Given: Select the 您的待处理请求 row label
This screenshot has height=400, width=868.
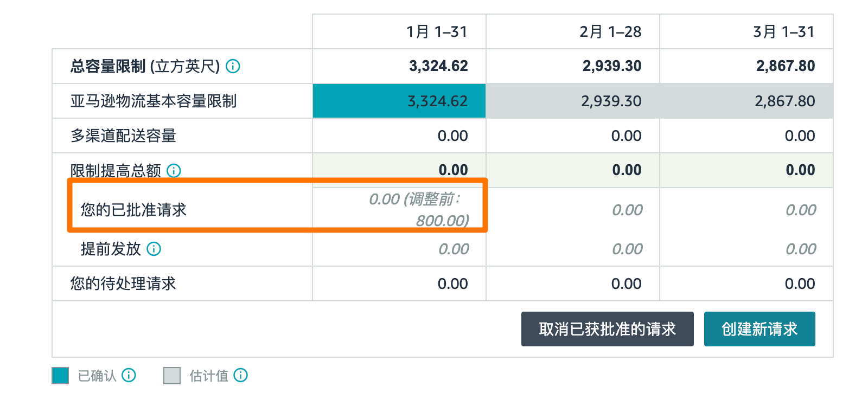Looking at the screenshot, I should click(123, 283).
